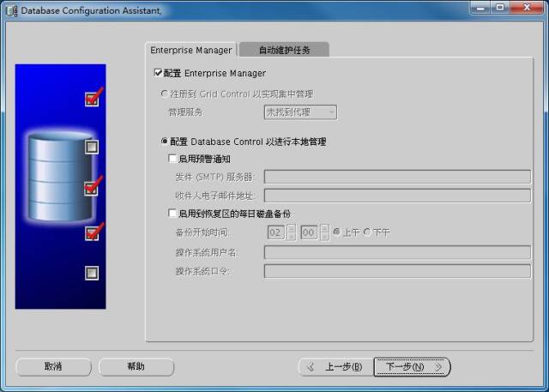Viewport: 549px width, 392px height.
Task: Open help with 帮助 button
Action: (136, 366)
